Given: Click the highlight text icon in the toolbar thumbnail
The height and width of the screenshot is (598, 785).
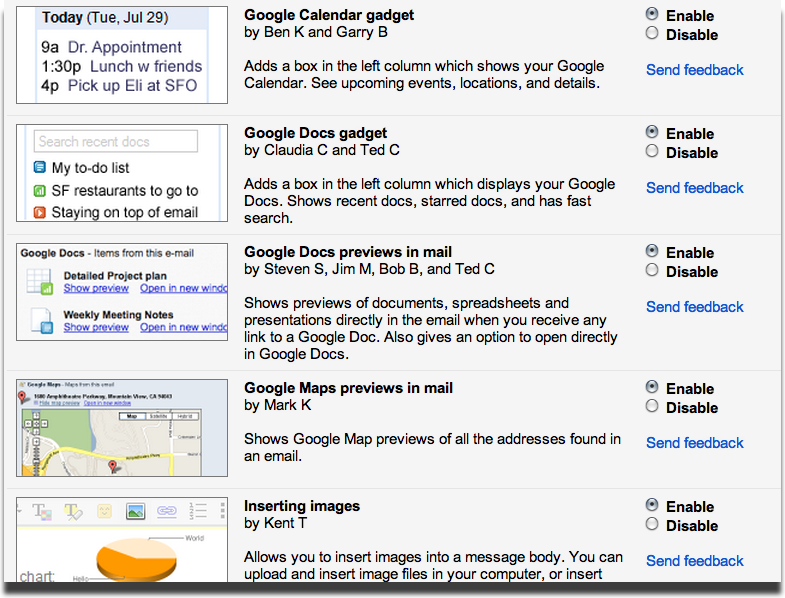Looking at the screenshot, I should click(x=73, y=511).
